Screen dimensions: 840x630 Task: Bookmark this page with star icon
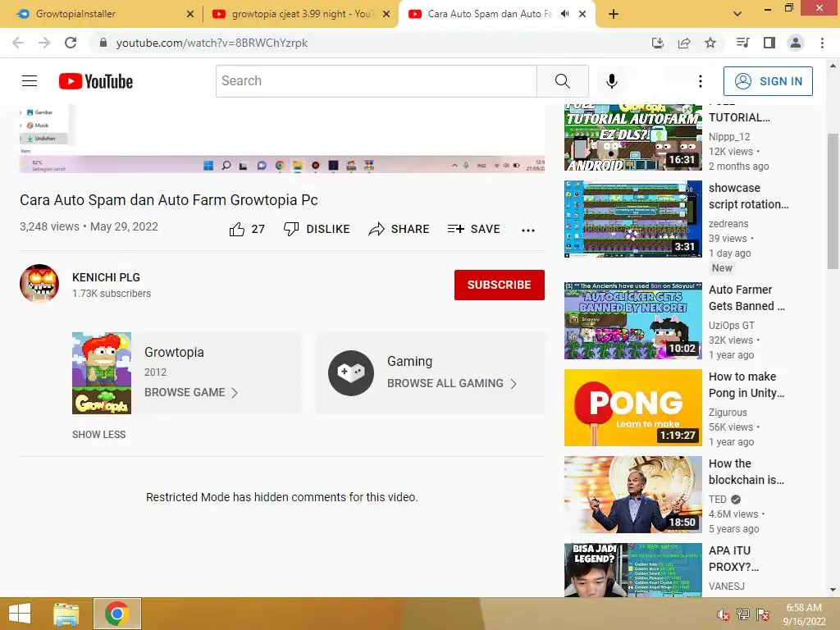click(x=710, y=43)
